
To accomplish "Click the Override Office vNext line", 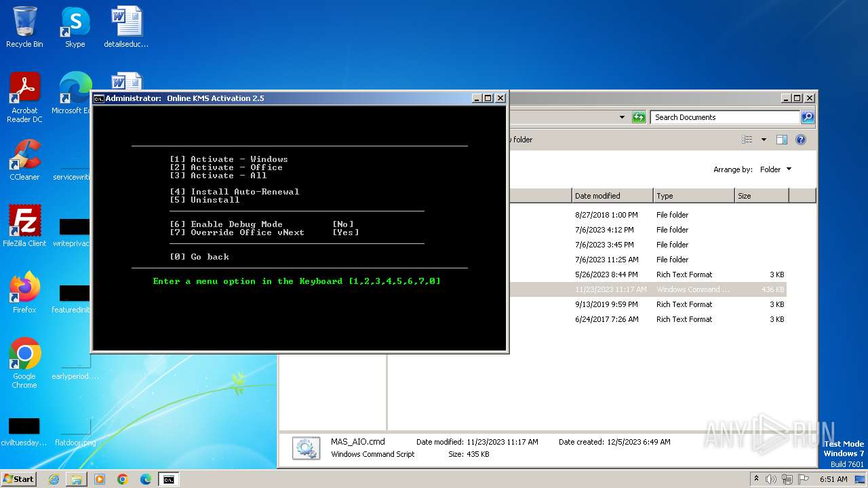I will (264, 232).
